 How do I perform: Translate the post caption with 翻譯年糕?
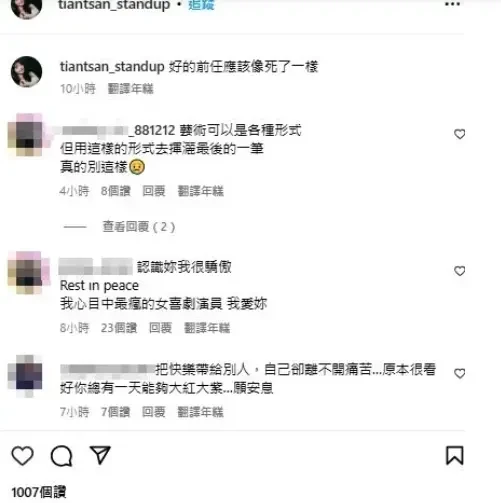pos(131,89)
